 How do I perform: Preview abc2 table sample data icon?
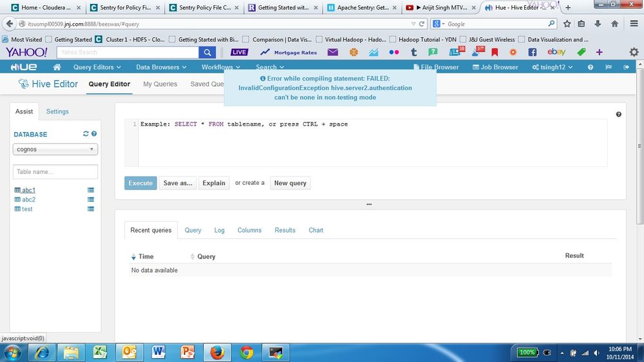91,200
